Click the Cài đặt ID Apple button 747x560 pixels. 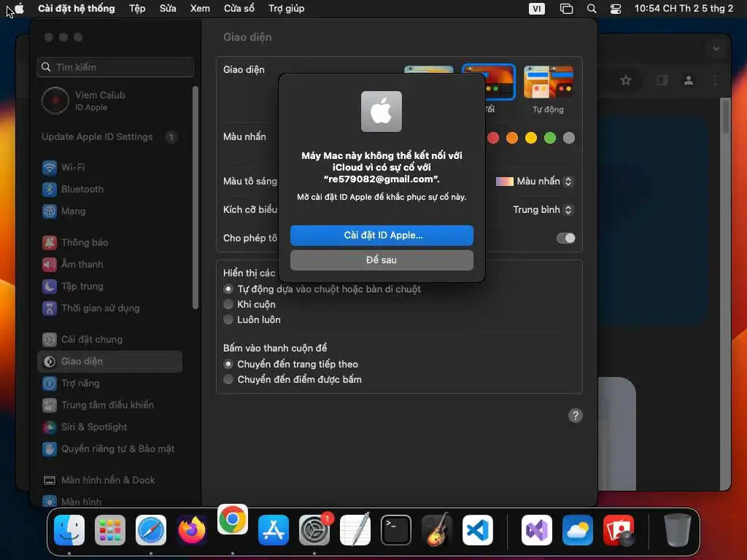[382, 236]
